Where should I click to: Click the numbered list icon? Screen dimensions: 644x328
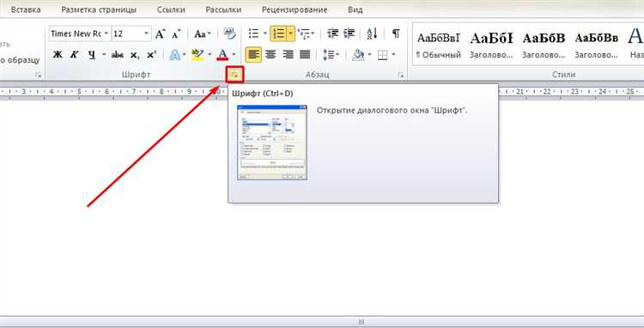click(279, 33)
